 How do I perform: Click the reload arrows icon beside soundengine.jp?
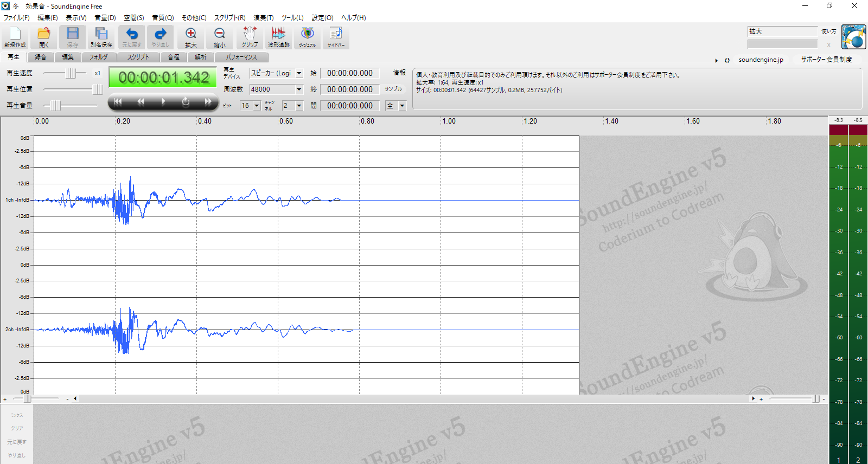pos(727,60)
